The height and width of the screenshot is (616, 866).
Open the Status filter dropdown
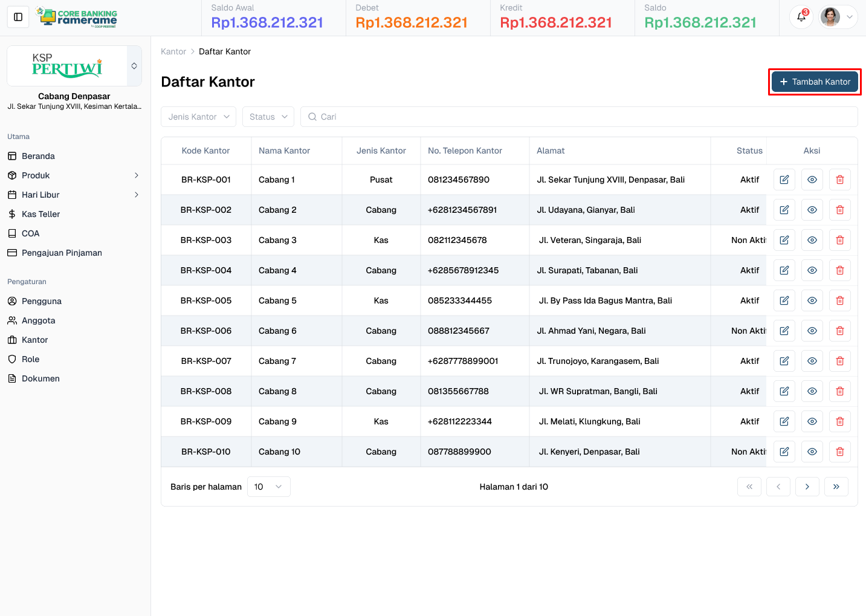click(x=268, y=116)
